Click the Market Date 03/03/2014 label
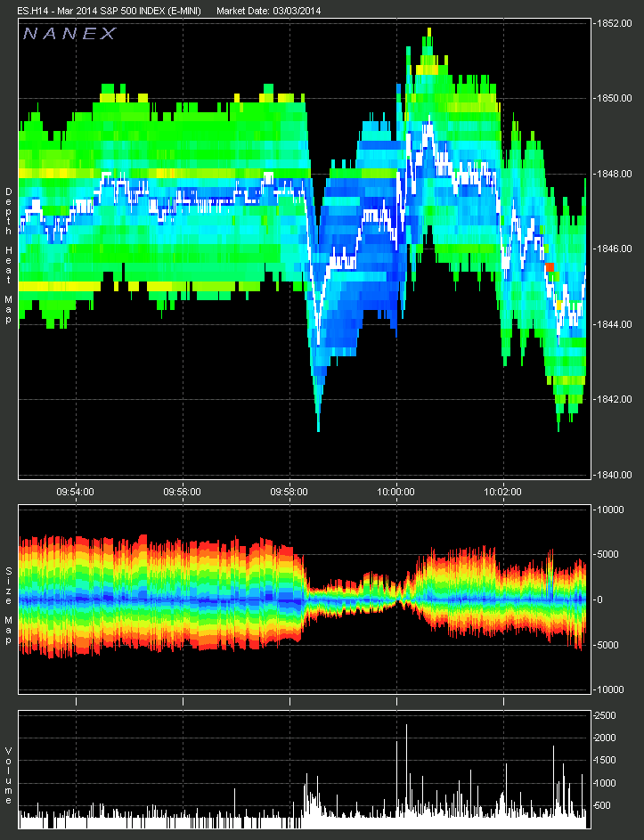This screenshot has width=644, height=840. point(268,11)
